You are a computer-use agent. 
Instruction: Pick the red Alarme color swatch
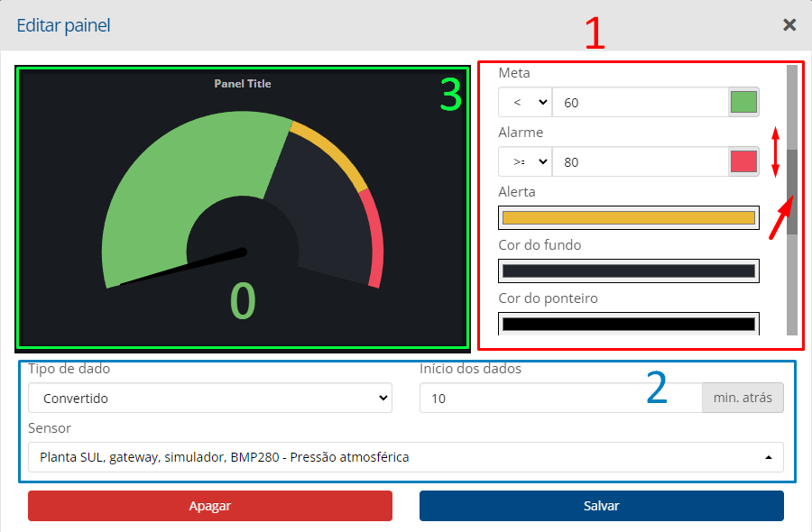coord(743,162)
